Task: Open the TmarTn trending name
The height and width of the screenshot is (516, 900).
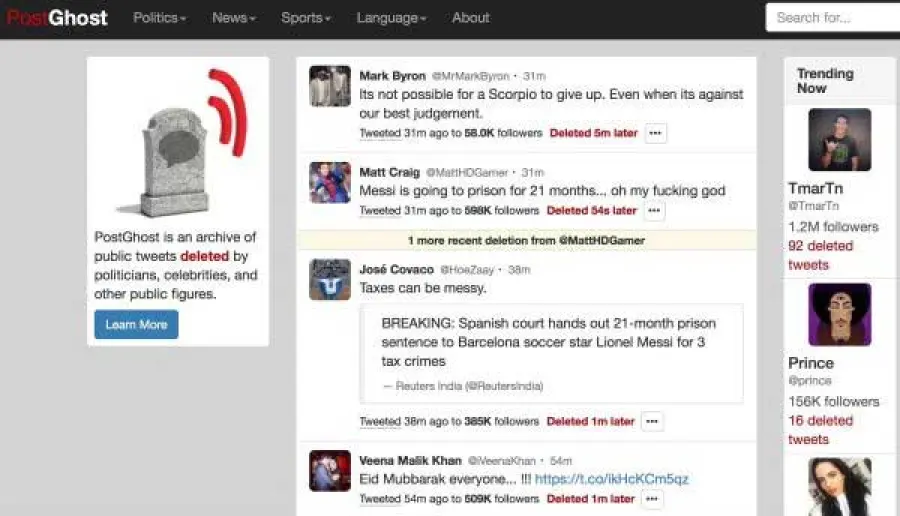Action: pos(816,188)
